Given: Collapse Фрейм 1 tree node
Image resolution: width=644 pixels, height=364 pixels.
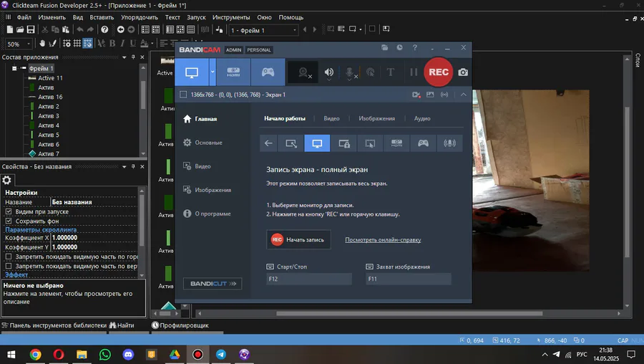Looking at the screenshot, I should pos(14,68).
